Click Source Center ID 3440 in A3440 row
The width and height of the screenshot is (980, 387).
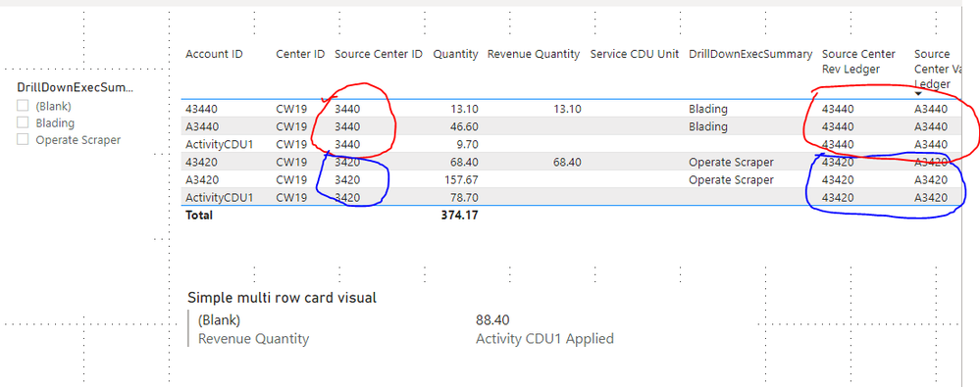pos(347,126)
